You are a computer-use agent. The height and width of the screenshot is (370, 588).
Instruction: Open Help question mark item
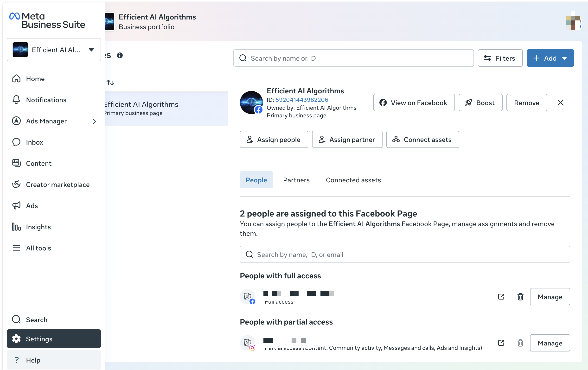tap(54, 360)
